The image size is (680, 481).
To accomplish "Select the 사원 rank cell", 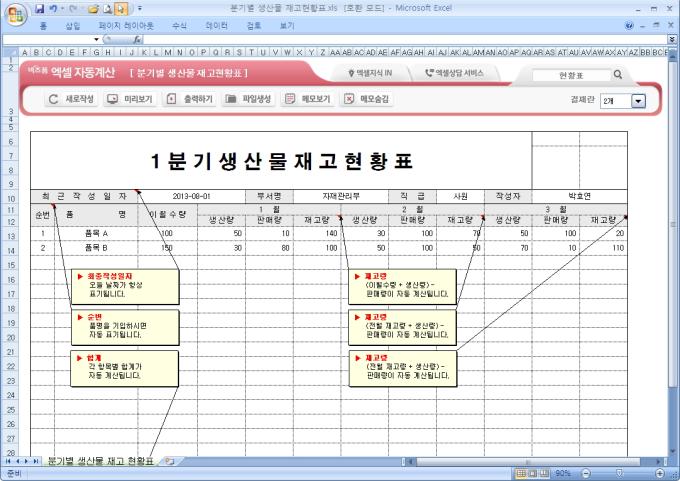I will pos(460,196).
